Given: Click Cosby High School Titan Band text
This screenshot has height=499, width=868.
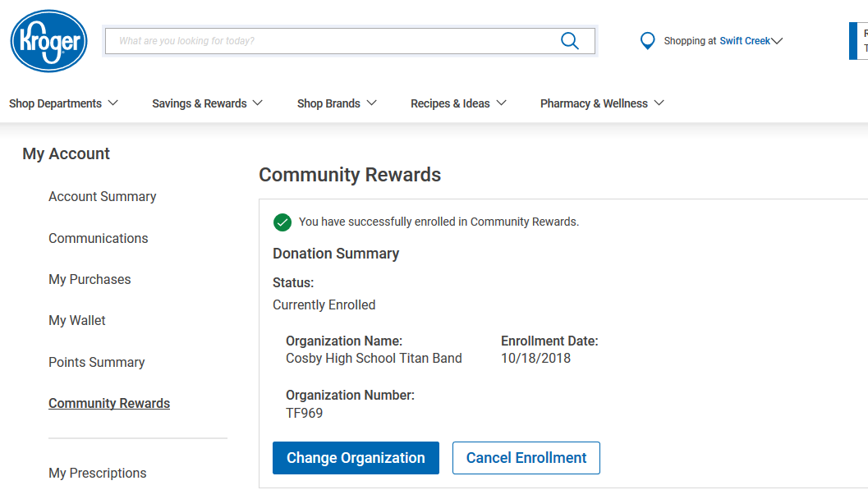Looking at the screenshot, I should tap(374, 359).
